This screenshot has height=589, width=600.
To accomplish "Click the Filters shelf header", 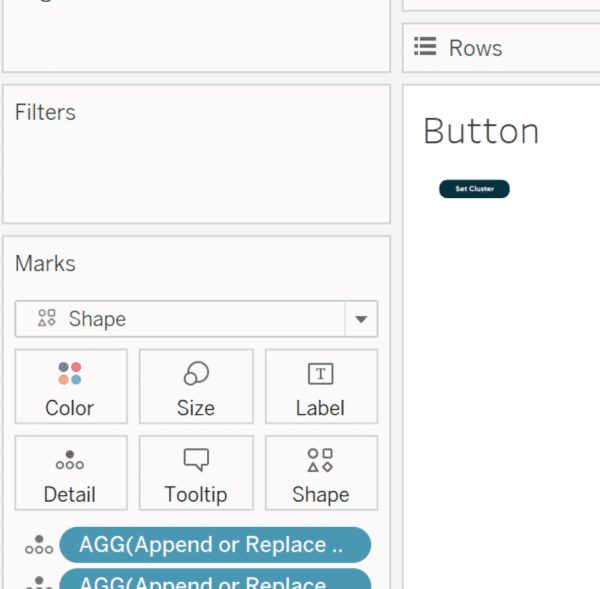I will click(x=45, y=112).
